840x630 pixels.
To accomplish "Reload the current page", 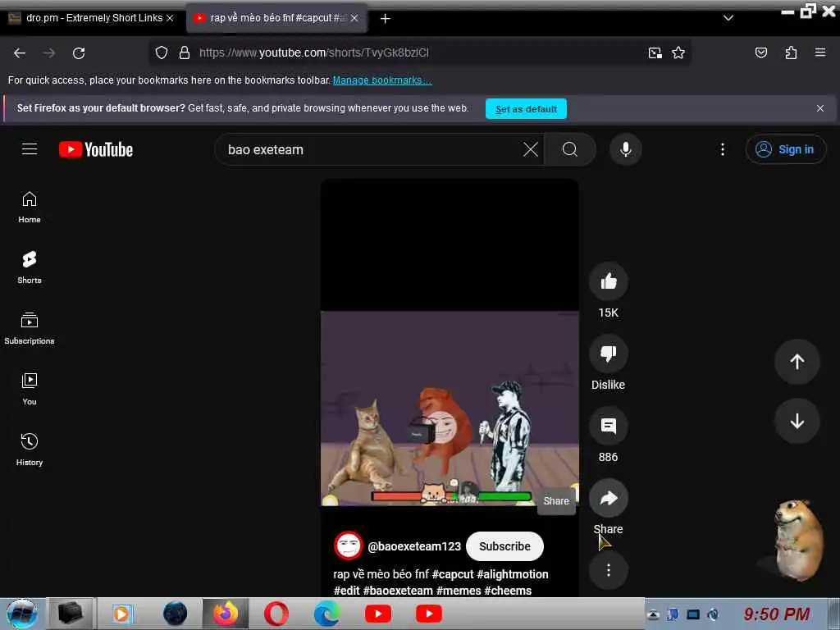I will click(79, 53).
